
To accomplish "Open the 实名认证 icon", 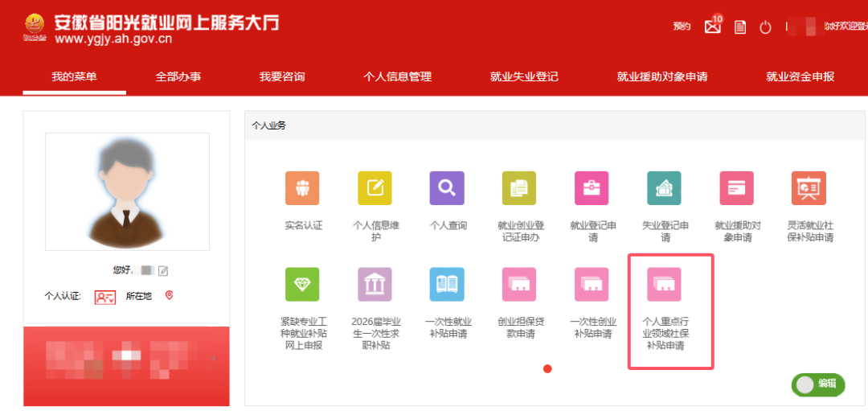I will point(302,188).
